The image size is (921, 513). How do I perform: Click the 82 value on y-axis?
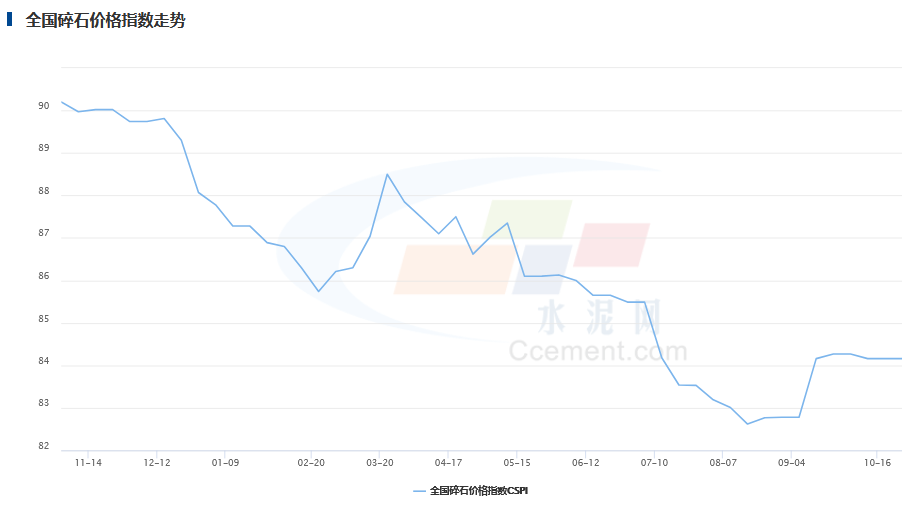pos(44,446)
